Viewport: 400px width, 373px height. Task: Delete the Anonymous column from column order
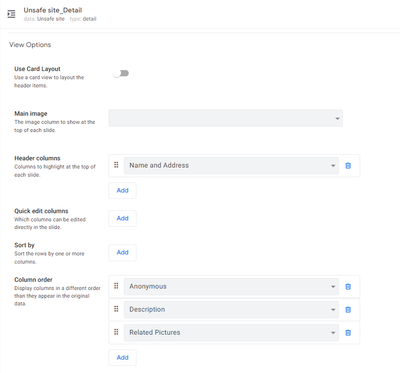(x=348, y=287)
